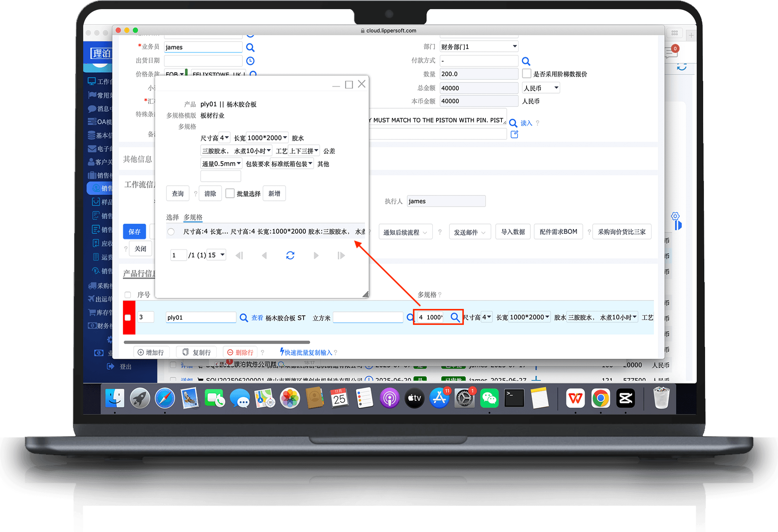Open the shipping date clock picker icon
778x532 pixels.
[250, 61]
